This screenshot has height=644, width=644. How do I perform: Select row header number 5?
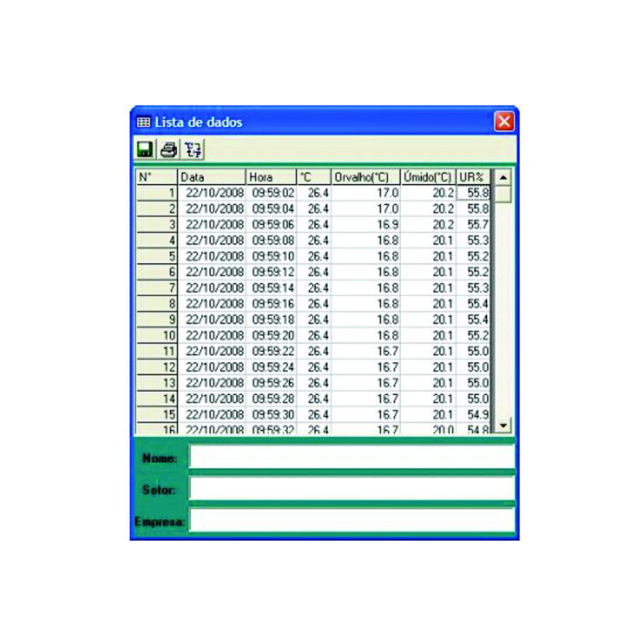156,256
